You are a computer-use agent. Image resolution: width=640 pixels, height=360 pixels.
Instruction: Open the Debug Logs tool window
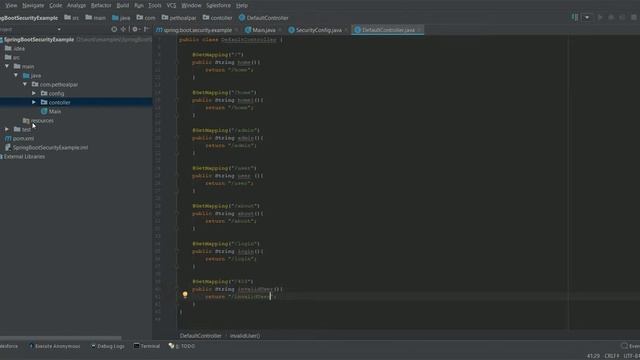pyautogui.click(x=108, y=346)
